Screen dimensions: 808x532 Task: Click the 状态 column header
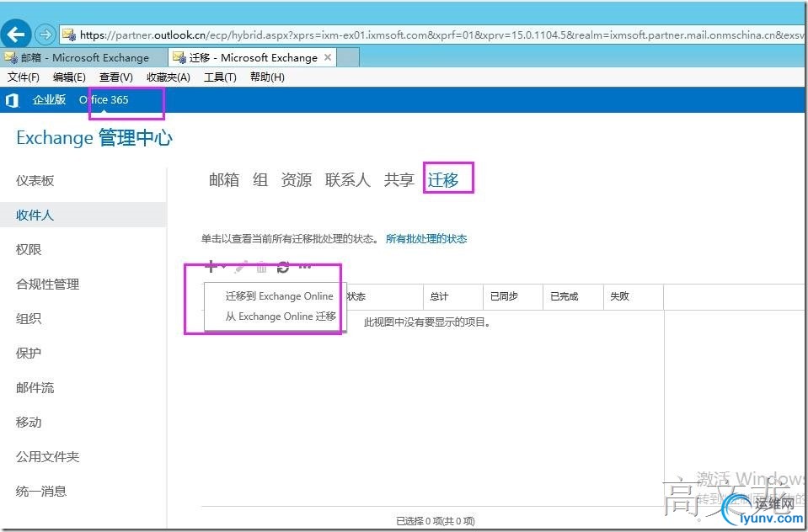coord(356,296)
